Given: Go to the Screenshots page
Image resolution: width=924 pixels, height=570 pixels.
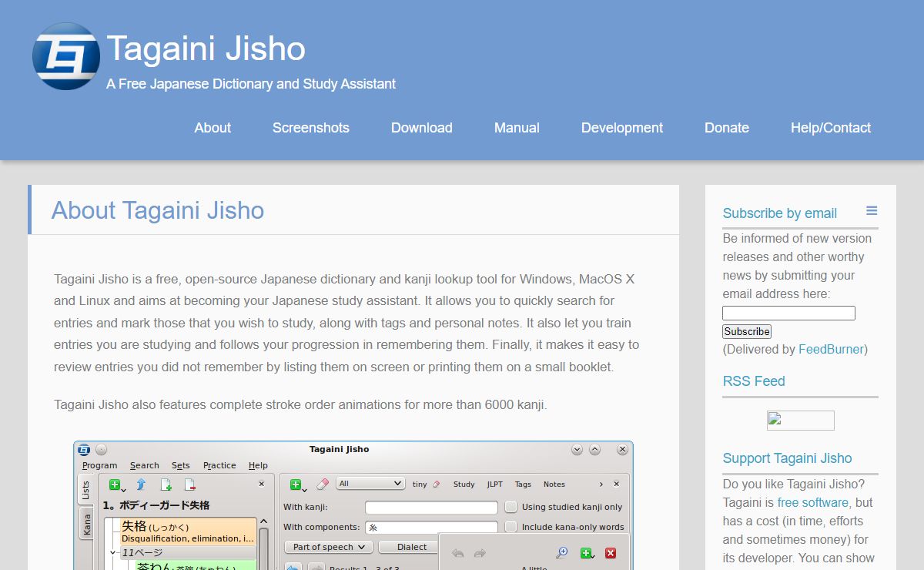Looking at the screenshot, I should [311, 128].
